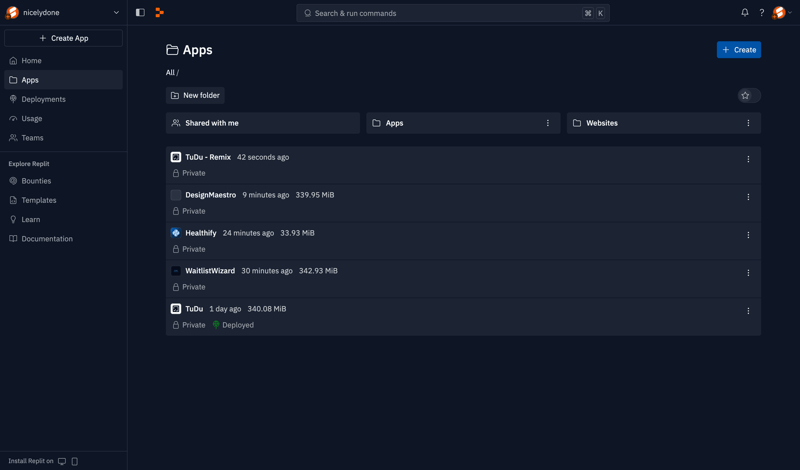800x470 pixels.
Task: Click the 339.95 MiB size text
Action: click(315, 195)
